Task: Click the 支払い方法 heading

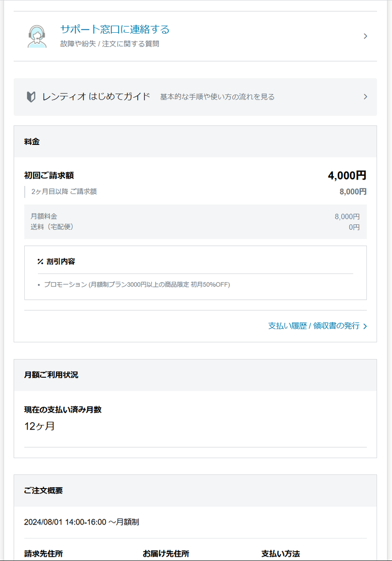Action: coord(280,554)
